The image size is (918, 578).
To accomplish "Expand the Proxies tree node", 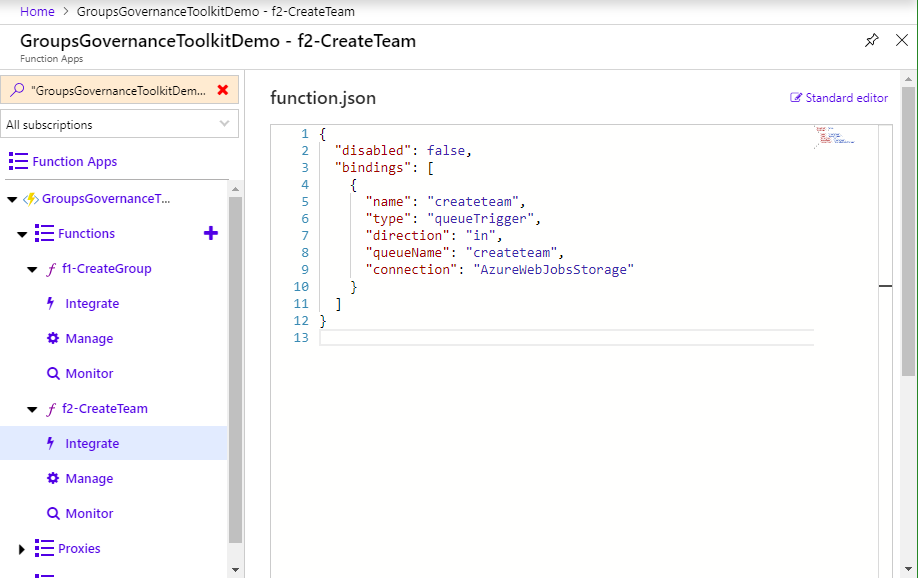I will point(22,549).
